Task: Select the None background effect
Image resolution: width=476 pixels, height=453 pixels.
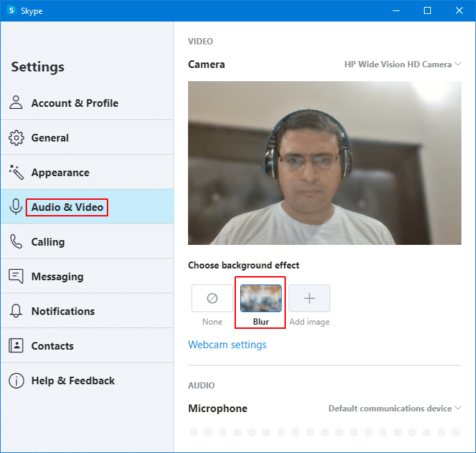Action: point(212,298)
